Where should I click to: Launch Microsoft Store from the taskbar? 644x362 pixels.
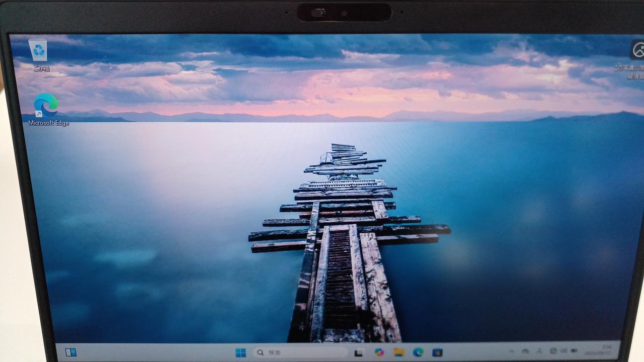[437, 352]
